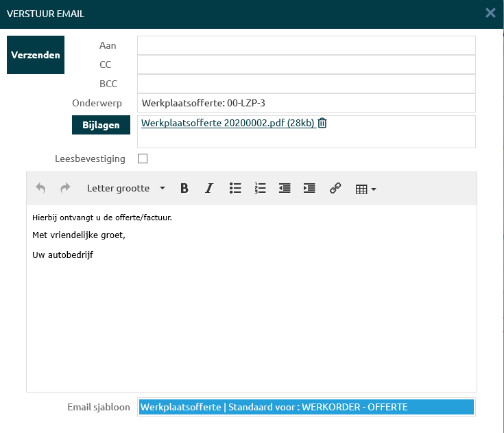Click the undo arrow in editor toolbar
The height and width of the screenshot is (433, 504).
click(40, 188)
